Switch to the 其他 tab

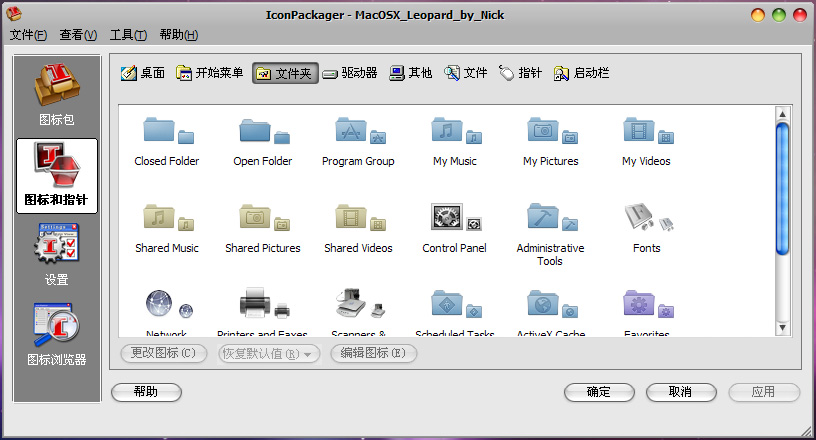click(x=411, y=73)
